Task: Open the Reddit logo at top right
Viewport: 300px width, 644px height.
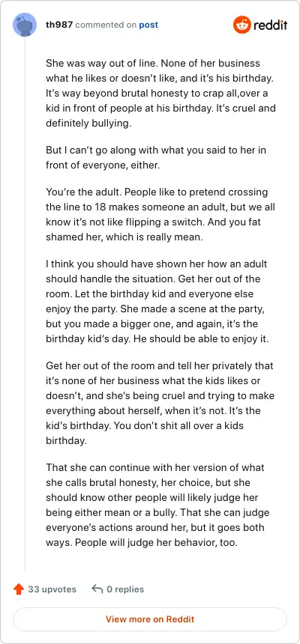Action: [260, 25]
